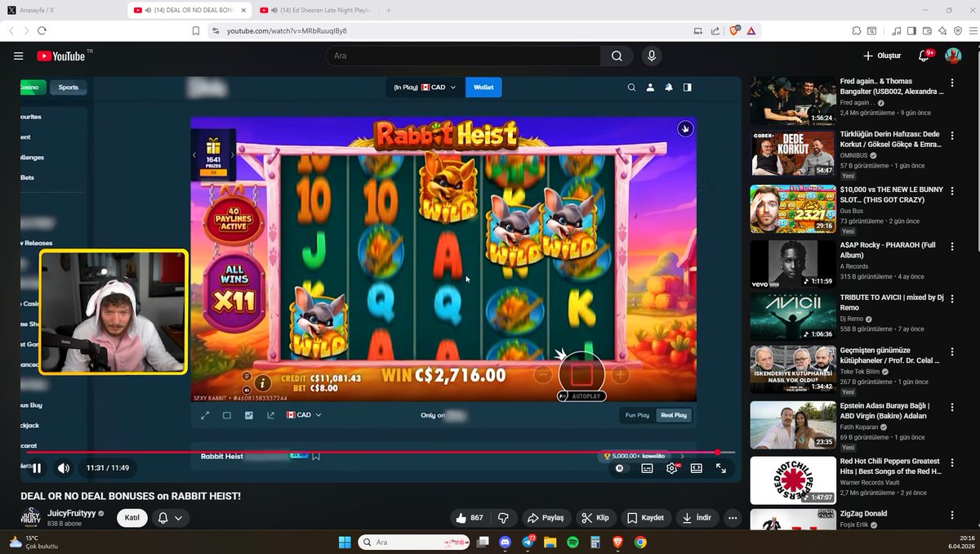Expand the notification bell dropdown beside Katıl
The image size is (980, 554).
pos(170,518)
